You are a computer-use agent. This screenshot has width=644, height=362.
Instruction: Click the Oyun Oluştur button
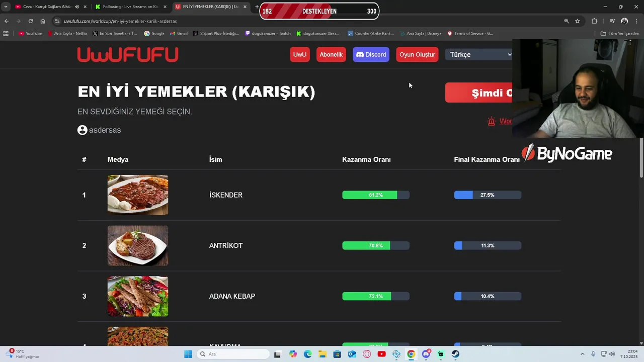pyautogui.click(x=417, y=54)
